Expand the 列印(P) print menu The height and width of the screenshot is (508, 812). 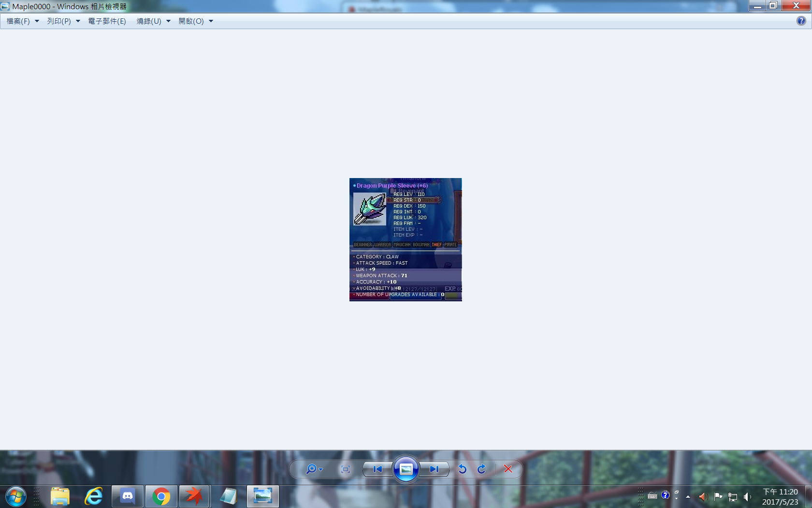coord(63,21)
